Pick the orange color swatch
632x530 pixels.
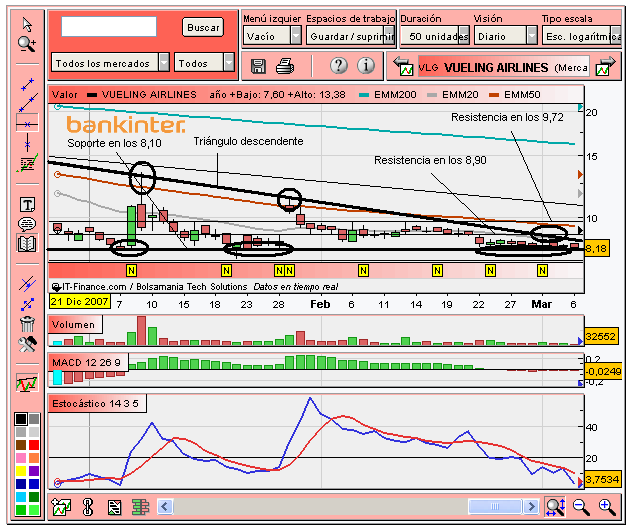pyautogui.click(x=34, y=458)
